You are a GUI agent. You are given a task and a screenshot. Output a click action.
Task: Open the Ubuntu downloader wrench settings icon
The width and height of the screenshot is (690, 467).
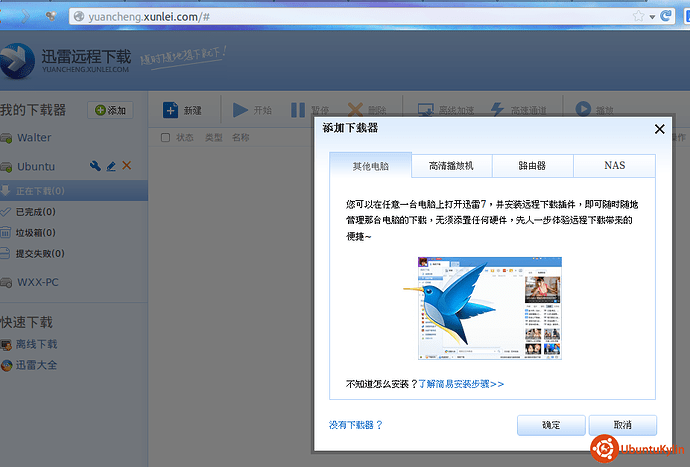(x=95, y=166)
